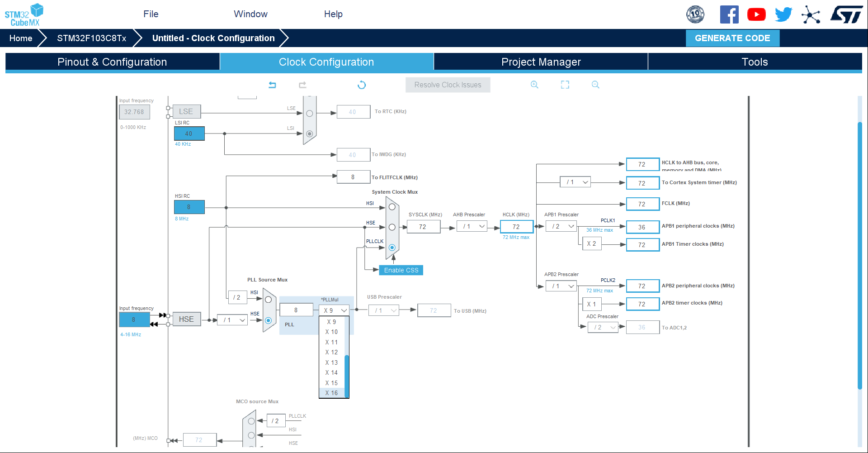Click the undo arrow icon

[x=272, y=85]
